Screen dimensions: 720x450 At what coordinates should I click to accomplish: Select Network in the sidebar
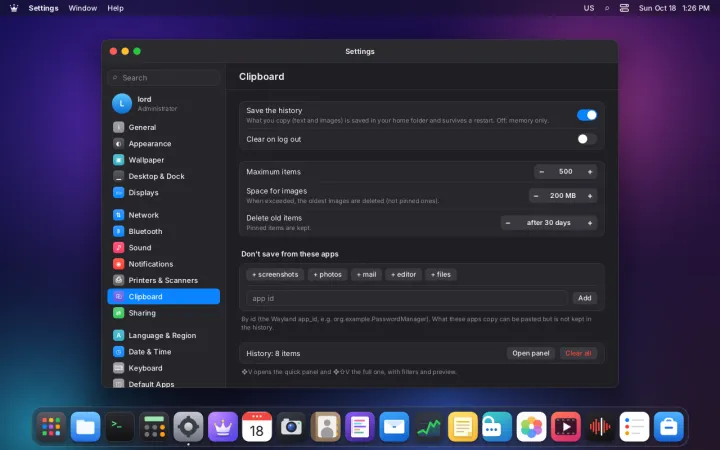click(163, 215)
